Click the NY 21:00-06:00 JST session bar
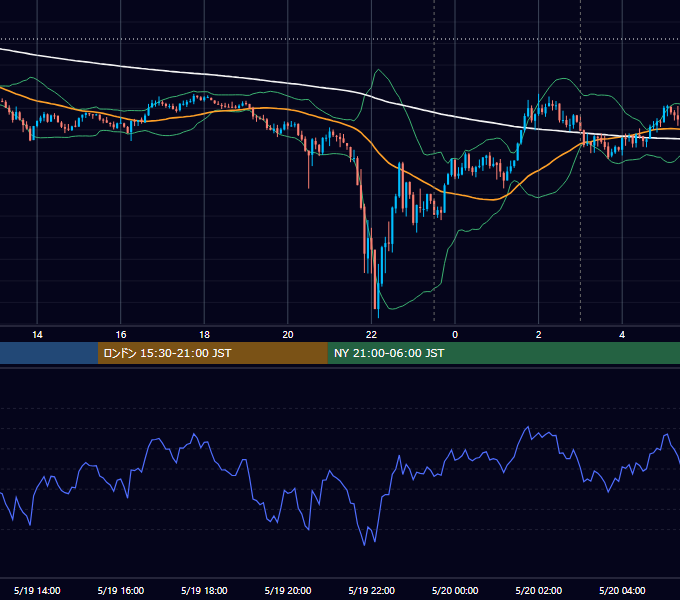This screenshot has height=600, width=680. (503, 353)
